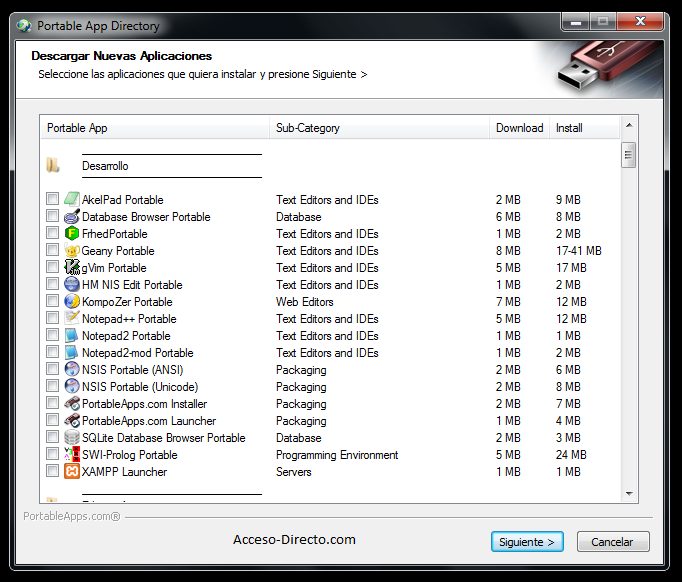Minimize the Portable App Directory window
The height and width of the screenshot is (582, 682).
point(576,22)
